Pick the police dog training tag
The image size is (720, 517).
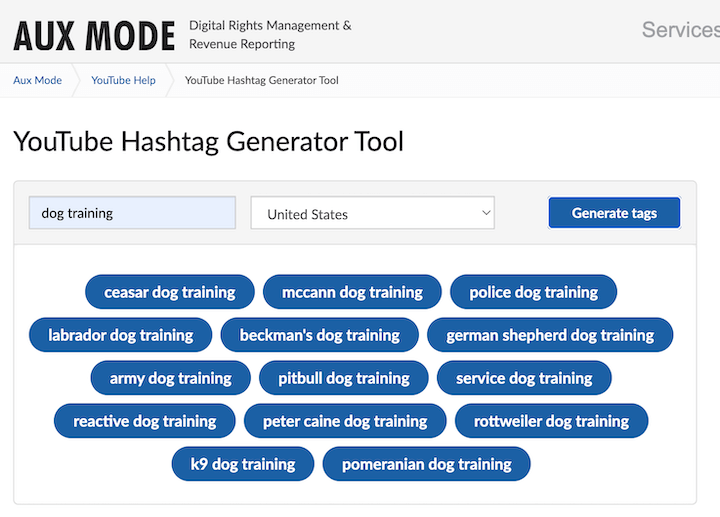pos(533,292)
